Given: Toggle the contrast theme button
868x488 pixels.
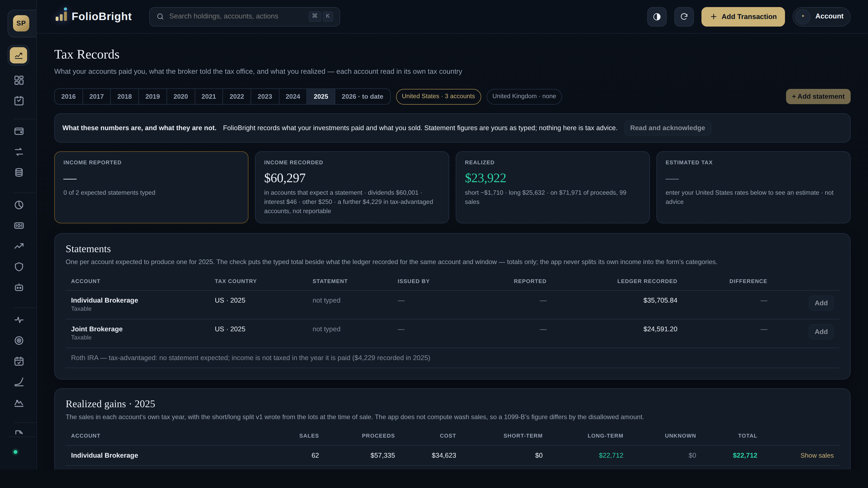Looking at the screenshot, I should coord(657,17).
